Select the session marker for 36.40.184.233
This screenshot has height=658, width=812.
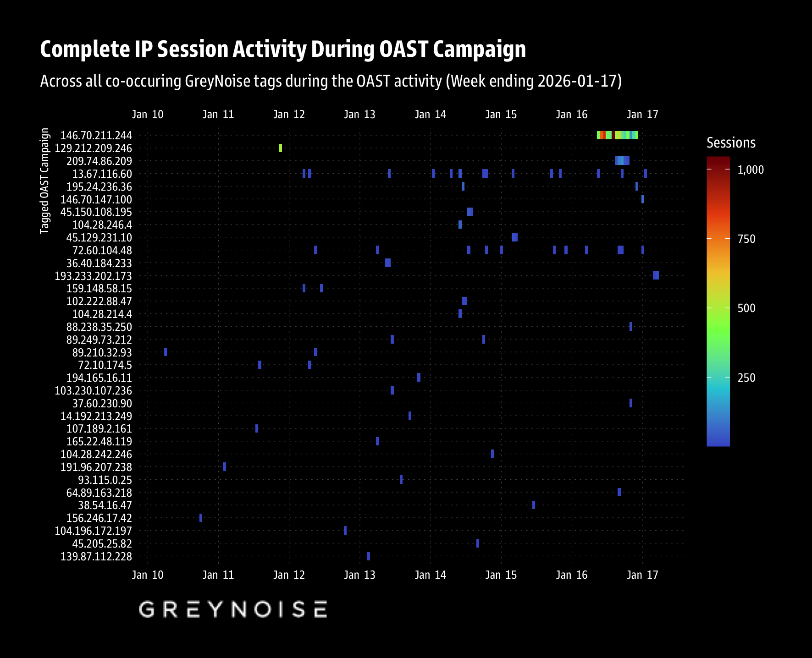click(x=388, y=263)
